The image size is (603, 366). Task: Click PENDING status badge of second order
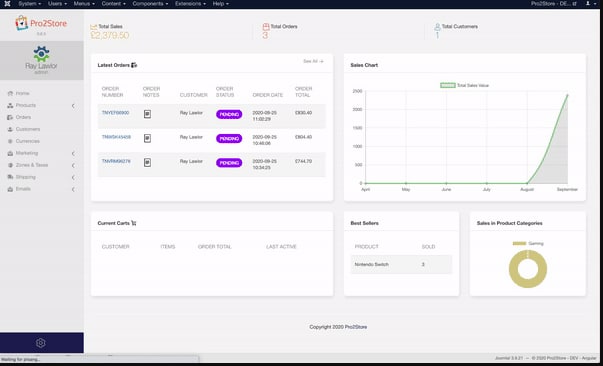click(x=229, y=138)
